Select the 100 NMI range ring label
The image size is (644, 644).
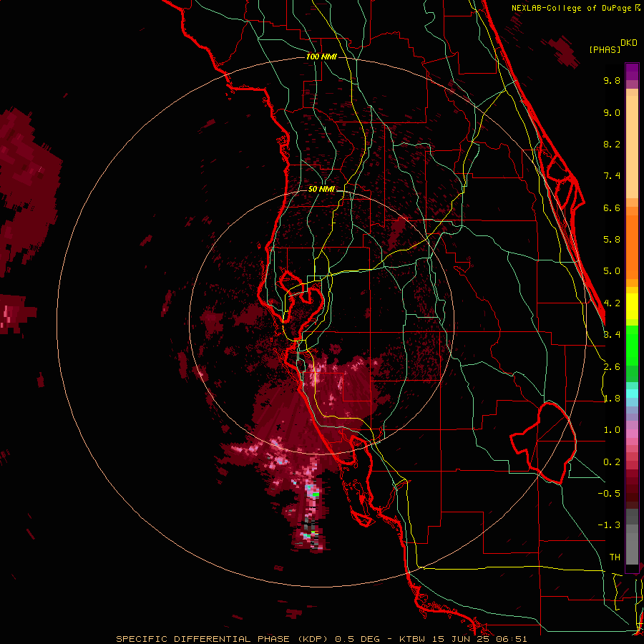coord(321,57)
